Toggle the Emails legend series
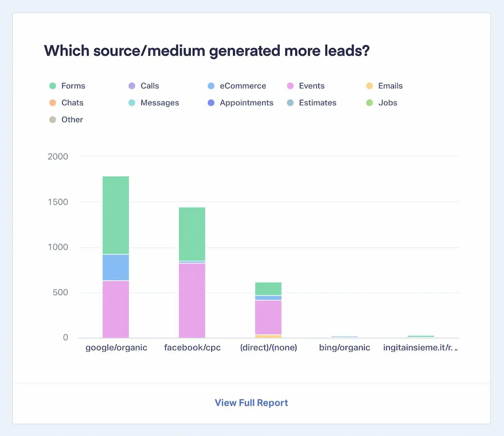This screenshot has width=504, height=436. [385, 86]
